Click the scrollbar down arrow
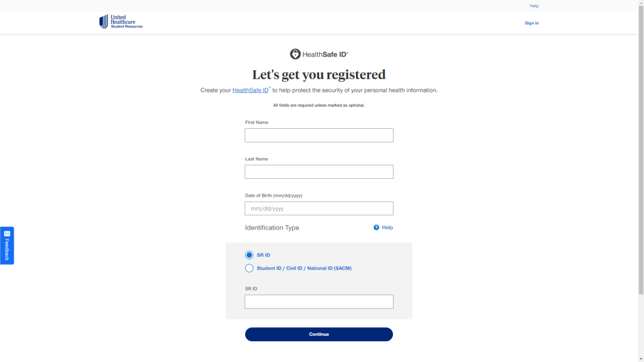The image size is (644, 362). [641, 358]
